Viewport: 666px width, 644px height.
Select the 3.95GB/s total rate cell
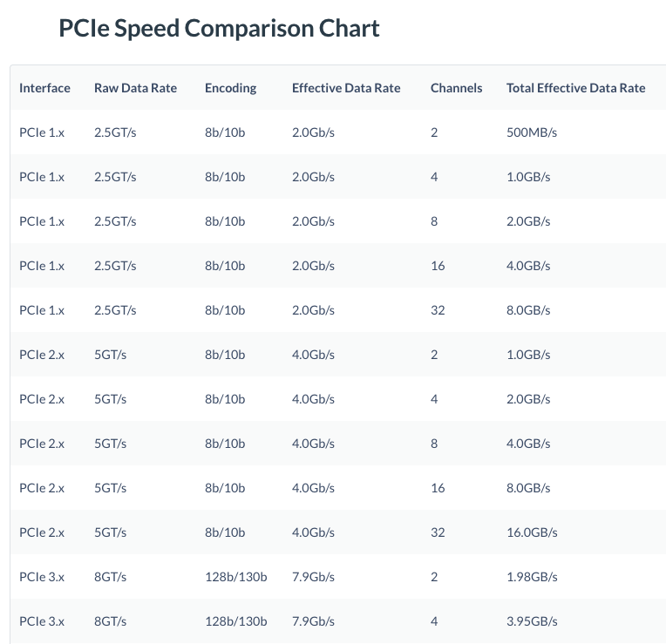click(532, 621)
